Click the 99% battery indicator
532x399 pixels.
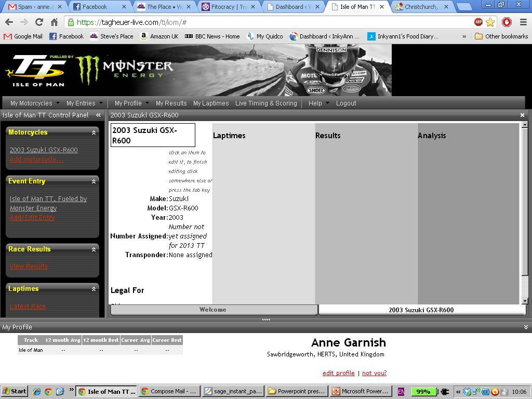point(423,392)
